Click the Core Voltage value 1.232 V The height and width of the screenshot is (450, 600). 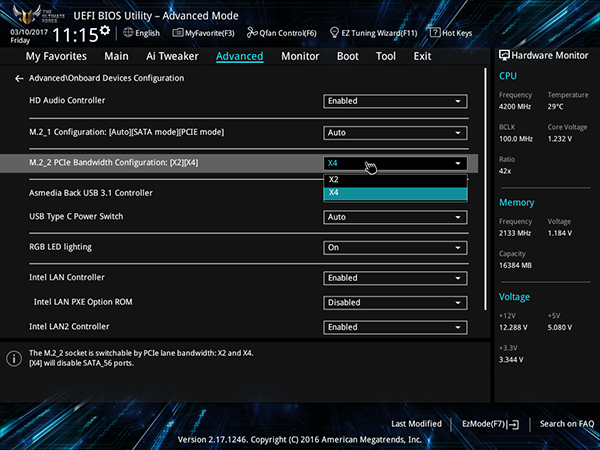point(559,139)
